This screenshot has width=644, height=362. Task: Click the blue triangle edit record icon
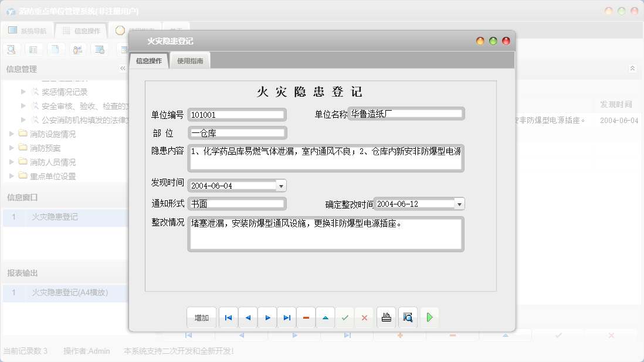326,317
